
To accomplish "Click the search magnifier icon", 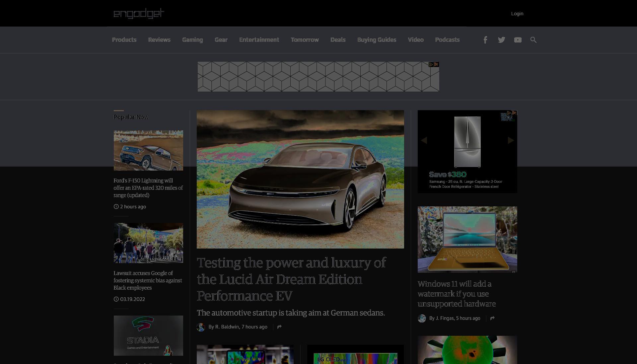I will click(533, 40).
